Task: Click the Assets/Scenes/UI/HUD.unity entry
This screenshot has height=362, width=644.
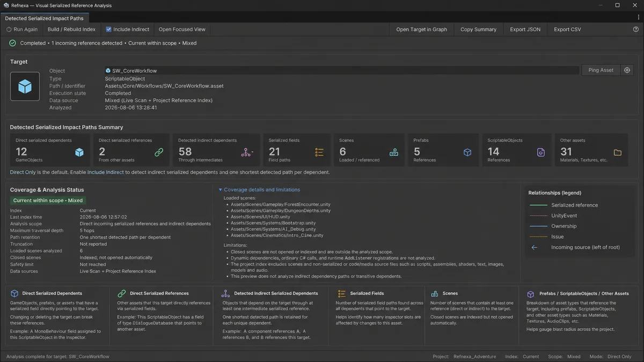Action: click(260, 217)
